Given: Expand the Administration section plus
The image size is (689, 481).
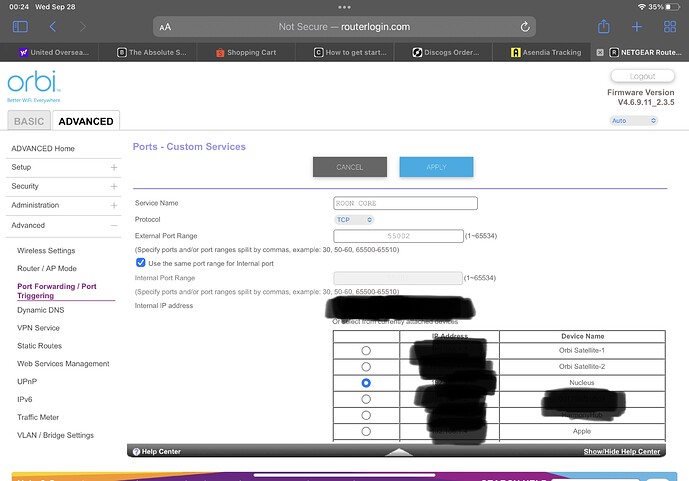Looking at the screenshot, I should tap(114, 205).
